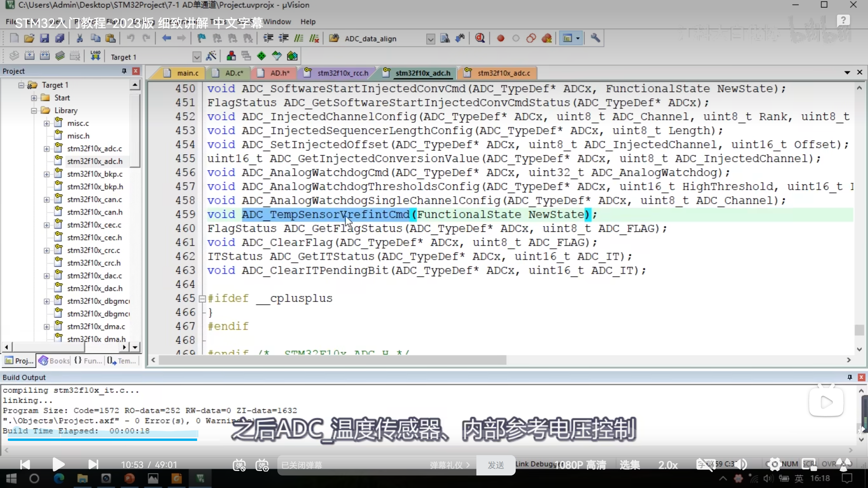Select stm32f10x_adc.h in project tree
Viewport: 868px width, 488px height.
95,161
